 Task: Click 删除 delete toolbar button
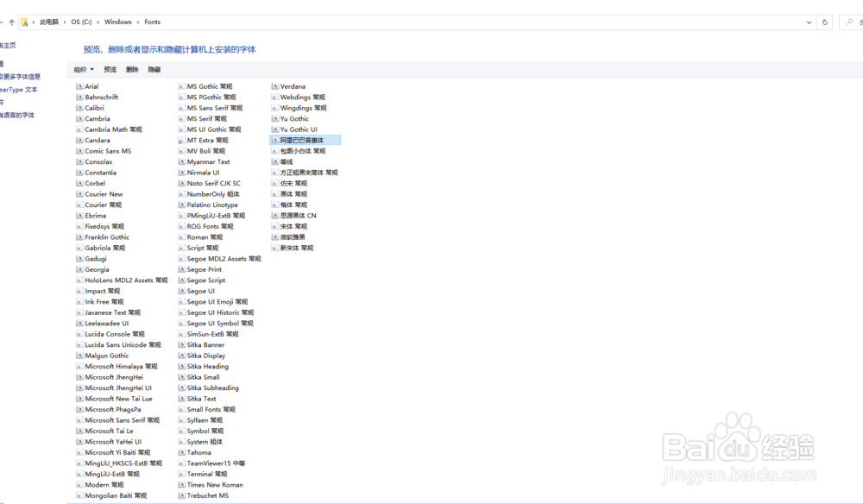(132, 69)
